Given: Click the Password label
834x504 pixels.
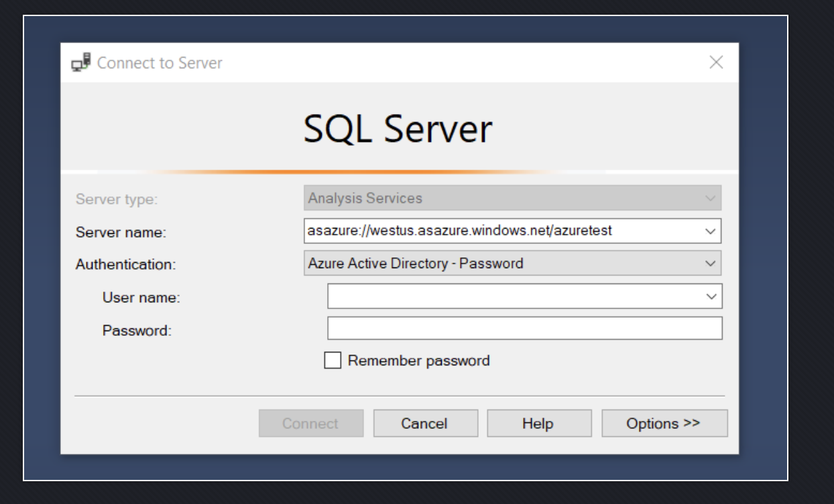Looking at the screenshot, I should [137, 330].
